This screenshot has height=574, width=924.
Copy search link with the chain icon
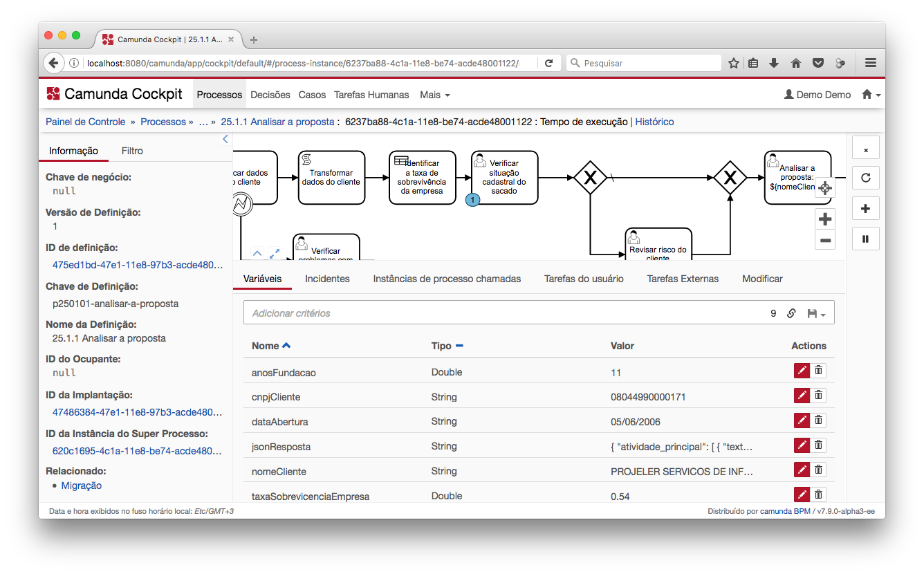click(x=791, y=313)
